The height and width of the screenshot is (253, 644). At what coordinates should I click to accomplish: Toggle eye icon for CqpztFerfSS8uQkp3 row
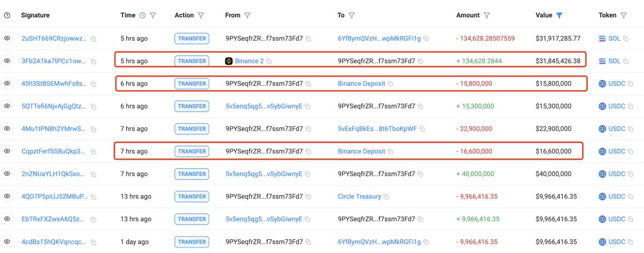click(x=7, y=151)
